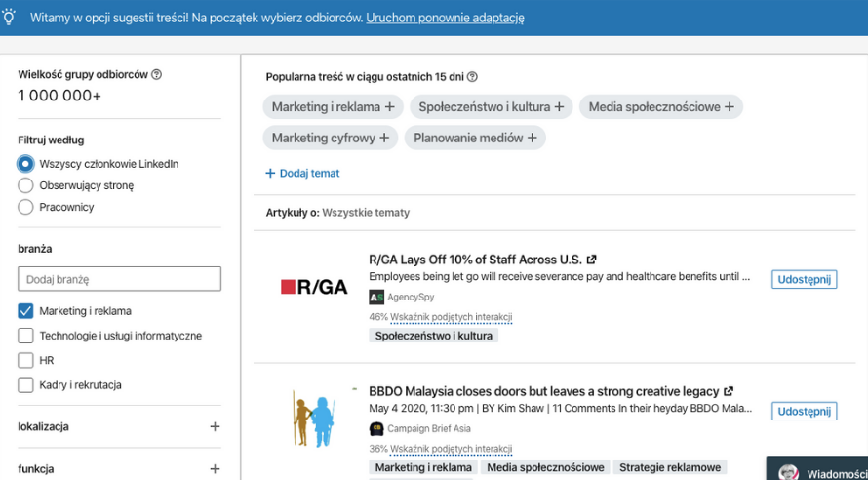Add the Planowanie mediów topic chip
The image size is (868, 480).
point(475,138)
